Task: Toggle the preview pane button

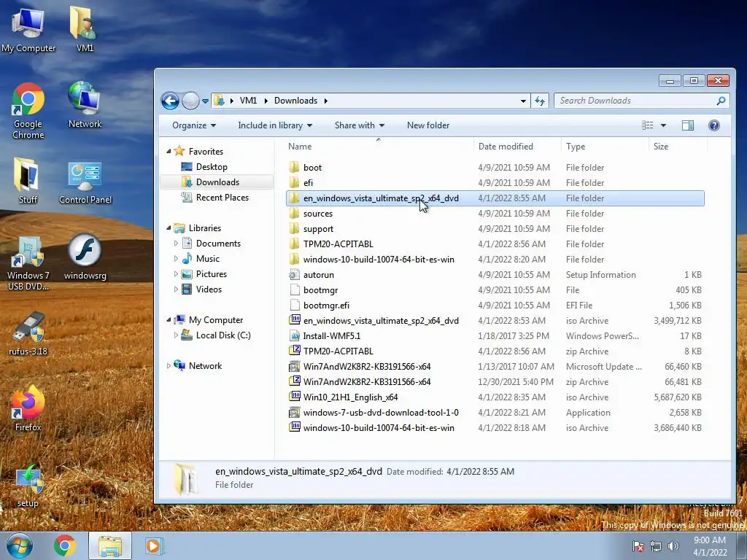Action: 687,125
